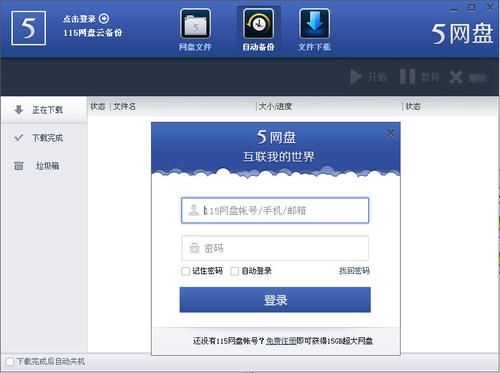Viewport: 500px width, 373px height.
Task: Minimize the 115网盘 window
Action: (x=454, y=9)
